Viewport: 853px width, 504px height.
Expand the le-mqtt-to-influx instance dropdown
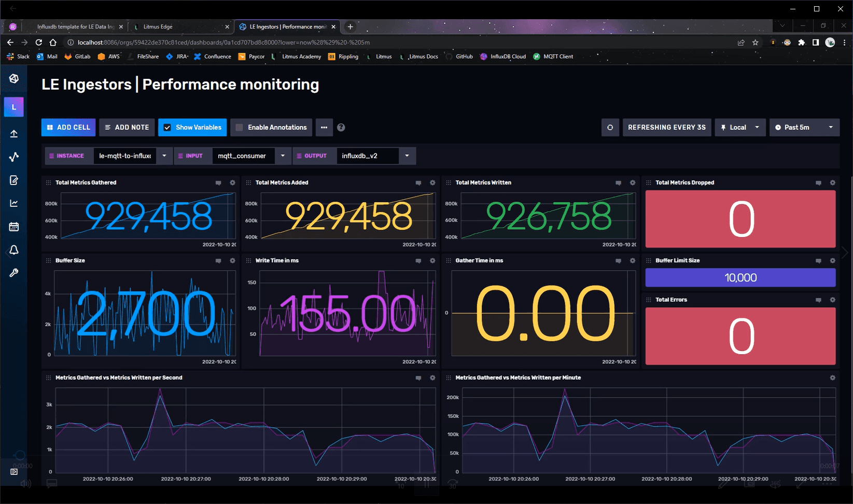pyautogui.click(x=164, y=156)
